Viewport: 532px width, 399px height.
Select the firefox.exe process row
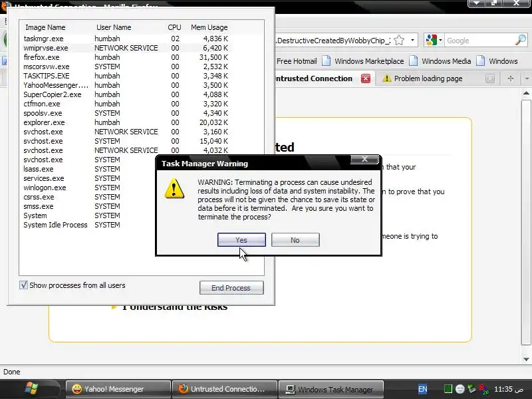(x=126, y=57)
